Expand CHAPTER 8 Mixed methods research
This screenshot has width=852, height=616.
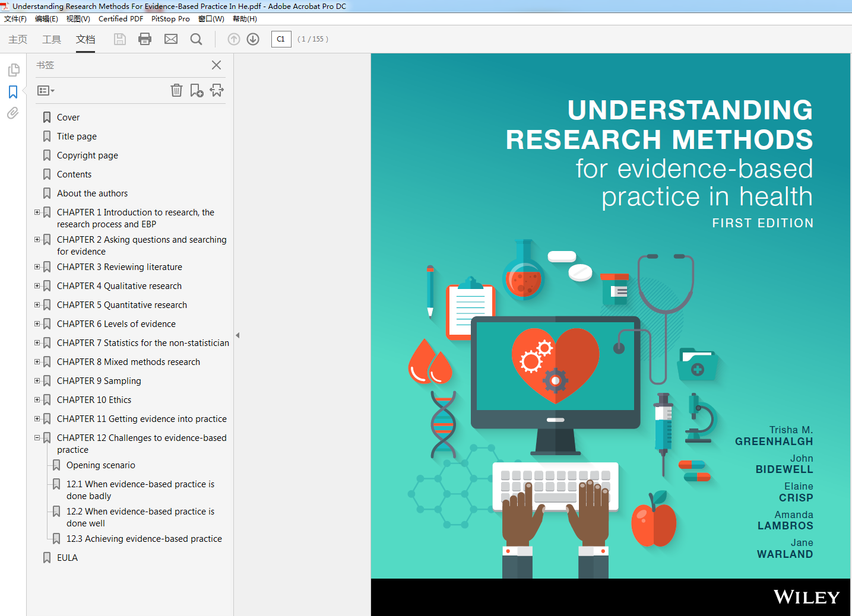click(37, 361)
